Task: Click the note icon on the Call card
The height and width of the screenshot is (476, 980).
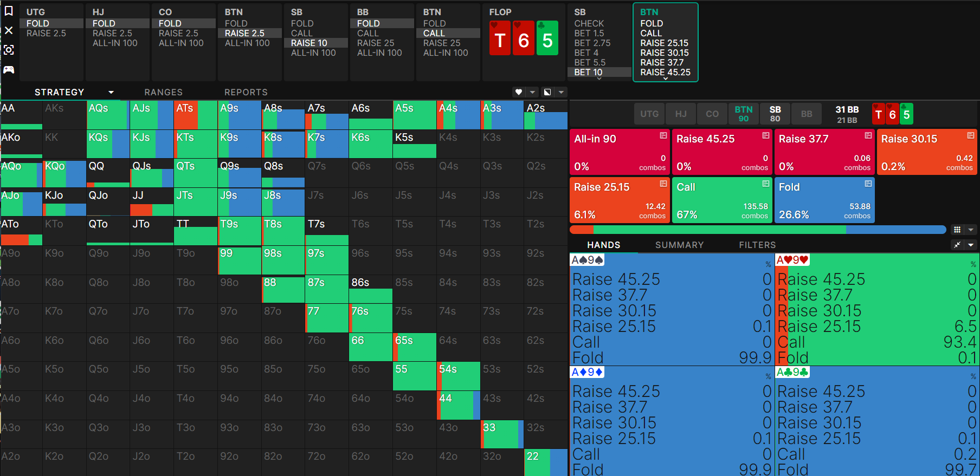Action: coord(766,184)
